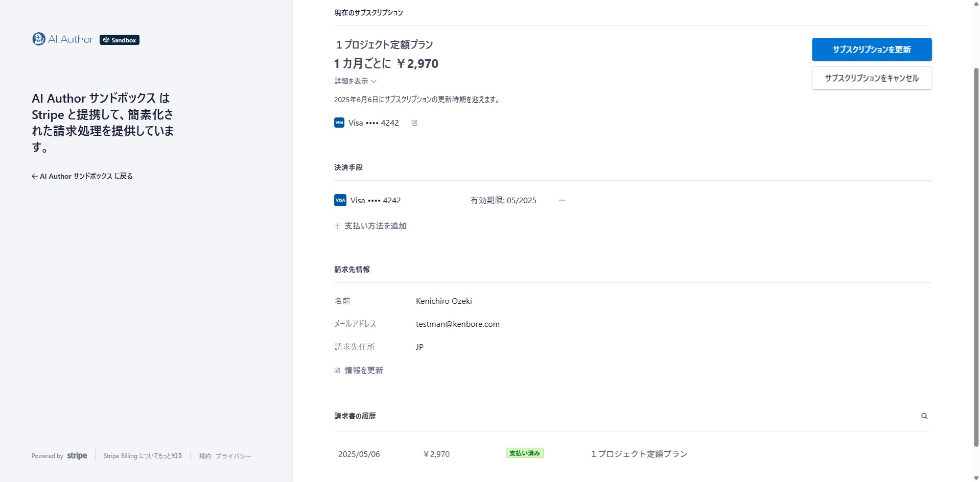Click サブスクリプションを更新 button
This screenshot has width=980, height=482.
[x=871, y=50]
